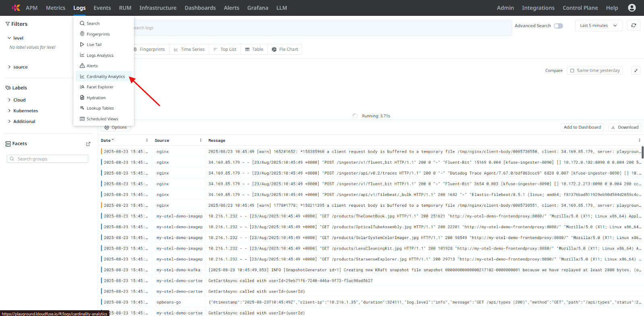The image size is (644, 316).
Task: Click the Add to Dashboard button
Action: tap(582, 127)
